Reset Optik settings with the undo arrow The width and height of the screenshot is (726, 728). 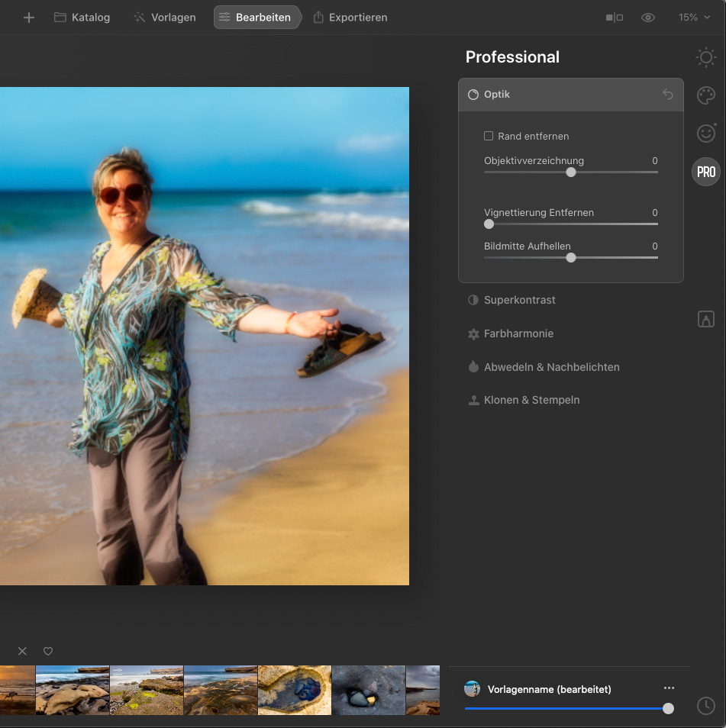[x=668, y=95]
